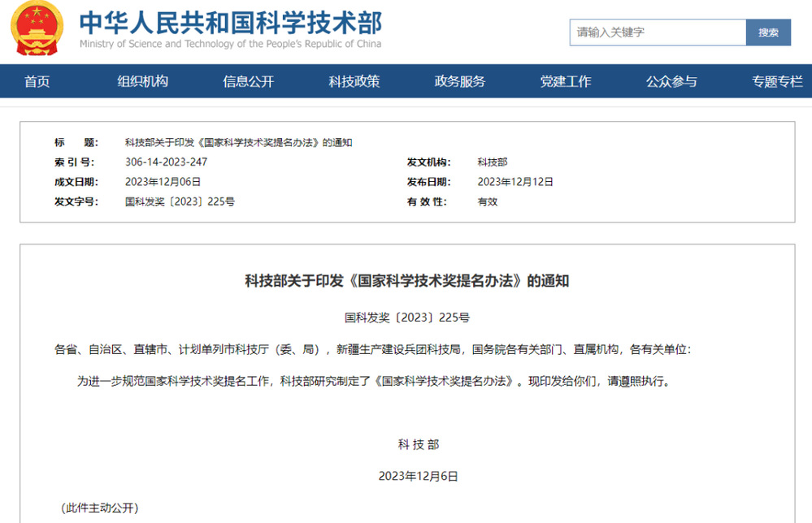Screen dimensions: 812x523
Task: Click the 有效性 field label
Action: [x=427, y=201]
